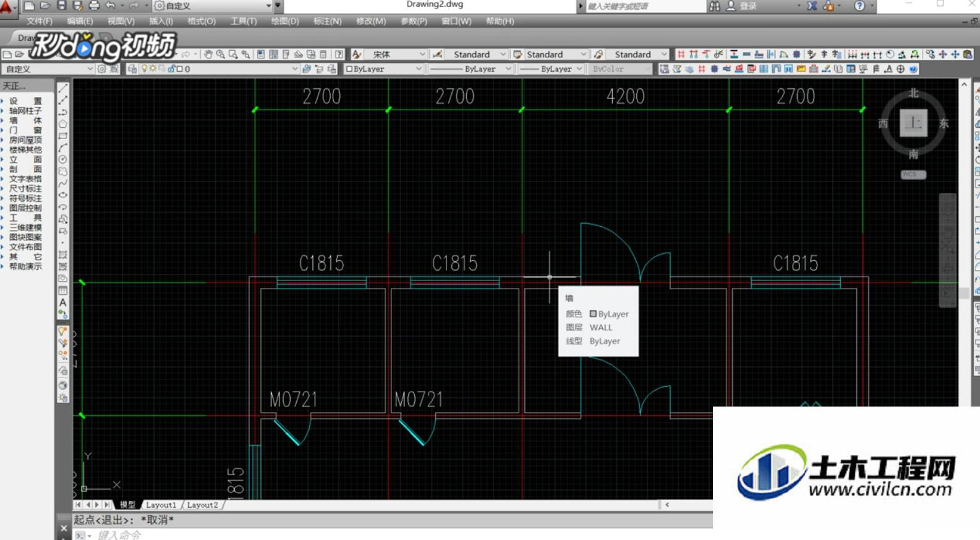
Task: Open the 格式(O) menu
Action: [x=202, y=21]
